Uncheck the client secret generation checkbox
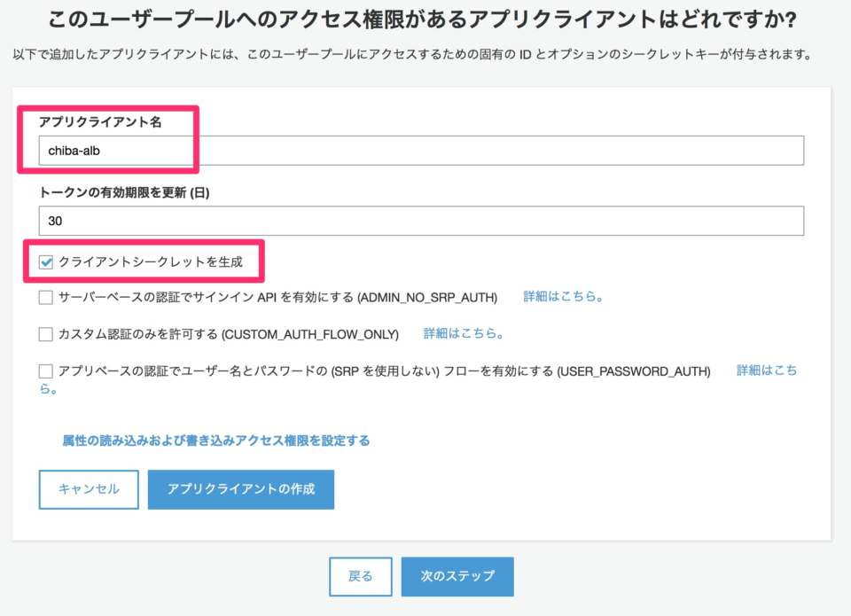The height and width of the screenshot is (616, 851). [x=46, y=262]
